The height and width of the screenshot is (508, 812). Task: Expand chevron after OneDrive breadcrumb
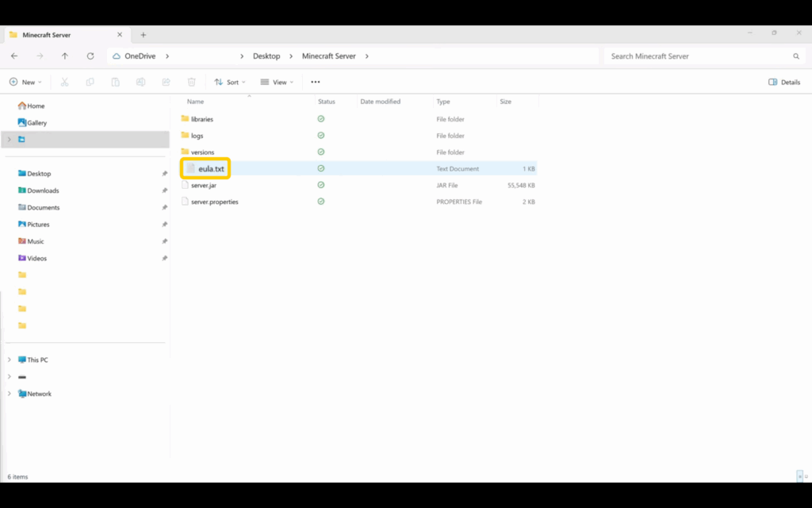pos(167,56)
